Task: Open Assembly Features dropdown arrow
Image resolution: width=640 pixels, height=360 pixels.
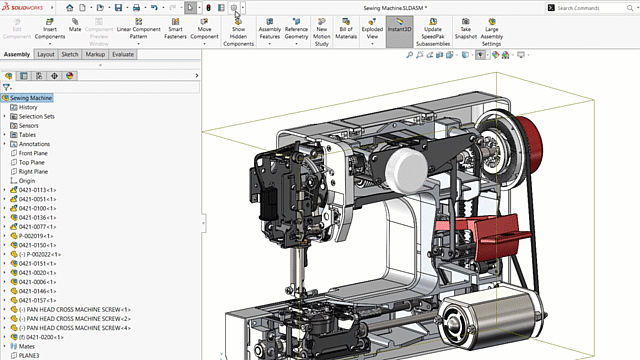Action: [x=269, y=44]
